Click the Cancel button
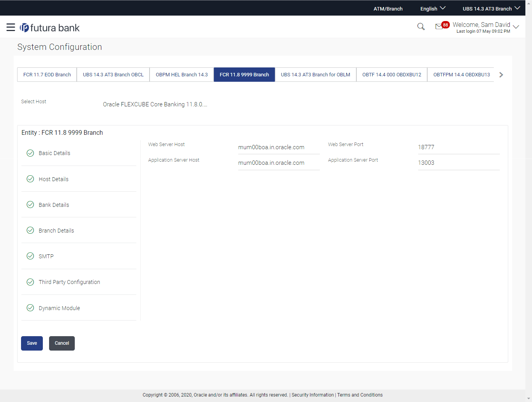Viewport: 532px width, 402px height. coord(62,343)
